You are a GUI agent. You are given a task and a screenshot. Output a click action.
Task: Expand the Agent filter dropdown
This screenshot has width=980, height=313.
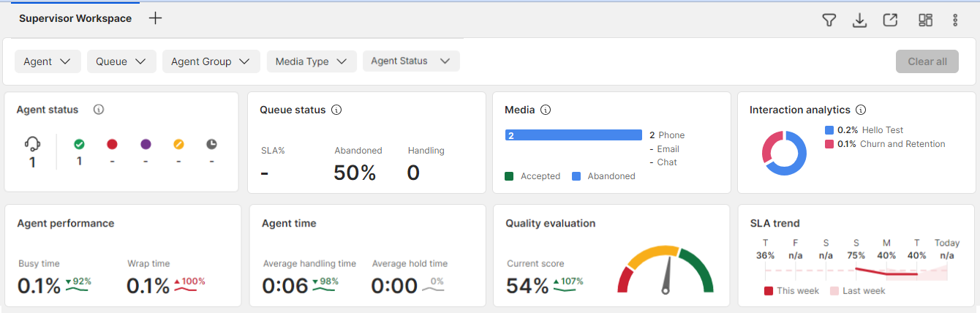[x=48, y=61]
